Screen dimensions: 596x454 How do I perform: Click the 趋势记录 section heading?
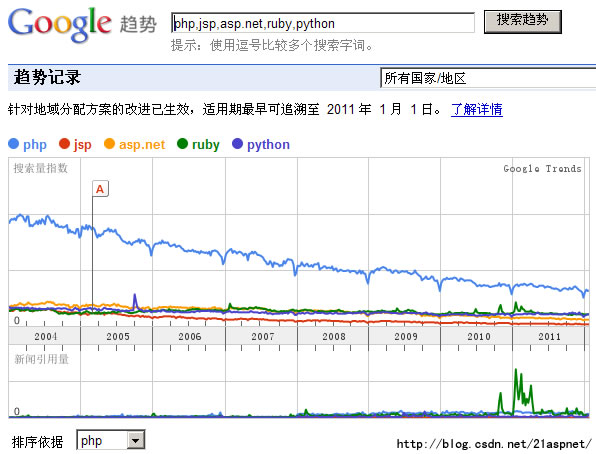tap(47, 77)
